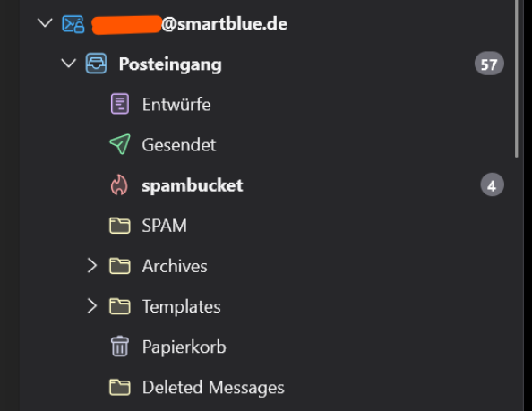532x411 pixels.
Task: Expand the Templates folder
Action: tap(92, 306)
